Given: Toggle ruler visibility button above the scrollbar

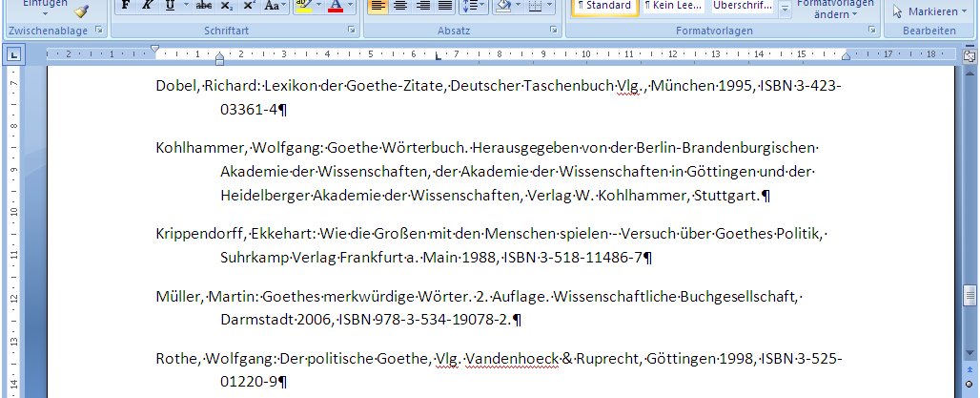Looking at the screenshot, I should tap(970, 56).
